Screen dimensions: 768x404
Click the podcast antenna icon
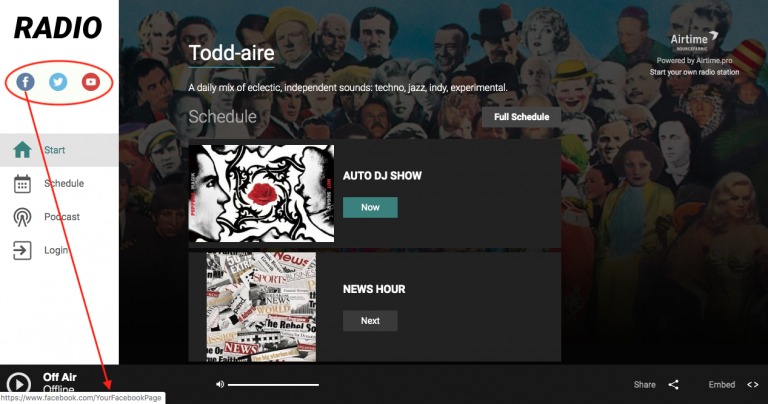point(22,217)
